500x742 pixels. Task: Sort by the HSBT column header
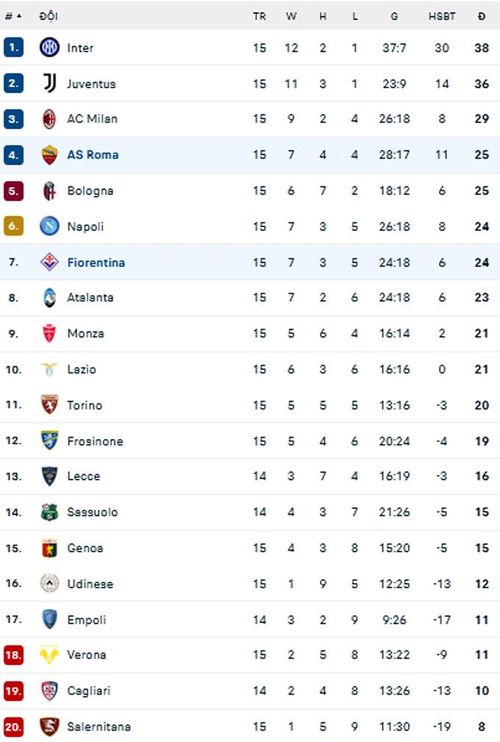coord(442,16)
